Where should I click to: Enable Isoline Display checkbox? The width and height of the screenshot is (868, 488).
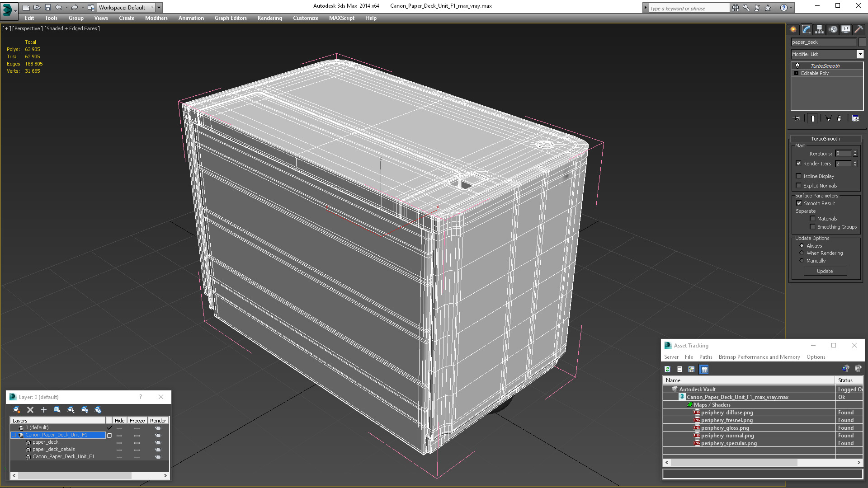pyautogui.click(x=798, y=176)
